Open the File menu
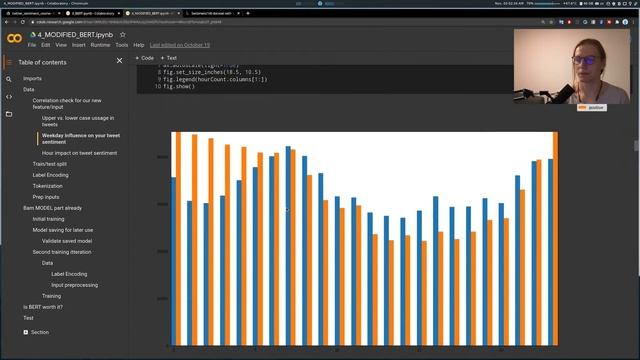640x360 pixels. (32, 45)
